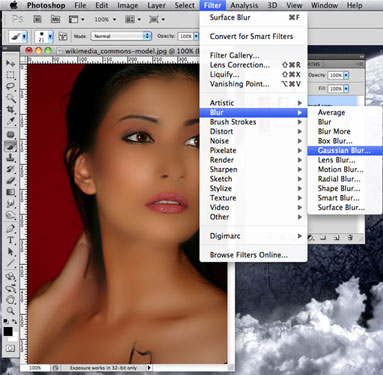The width and height of the screenshot is (383, 375).
Task: Open Layers panel Fill arrow
Action: pos(346,89)
